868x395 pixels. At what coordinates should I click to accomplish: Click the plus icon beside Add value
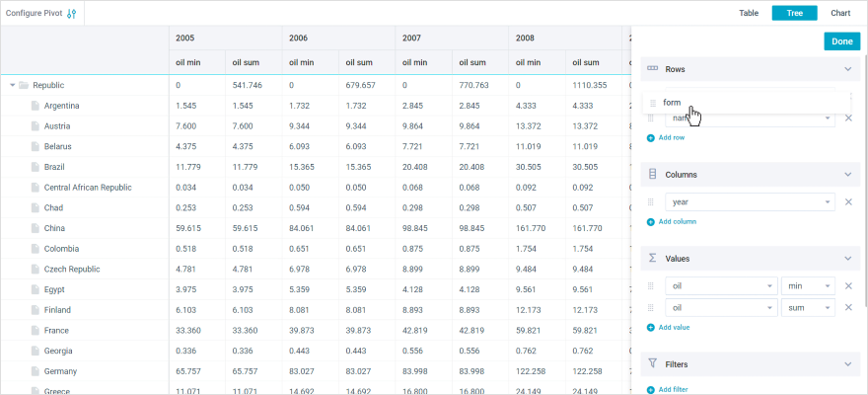(651, 327)
